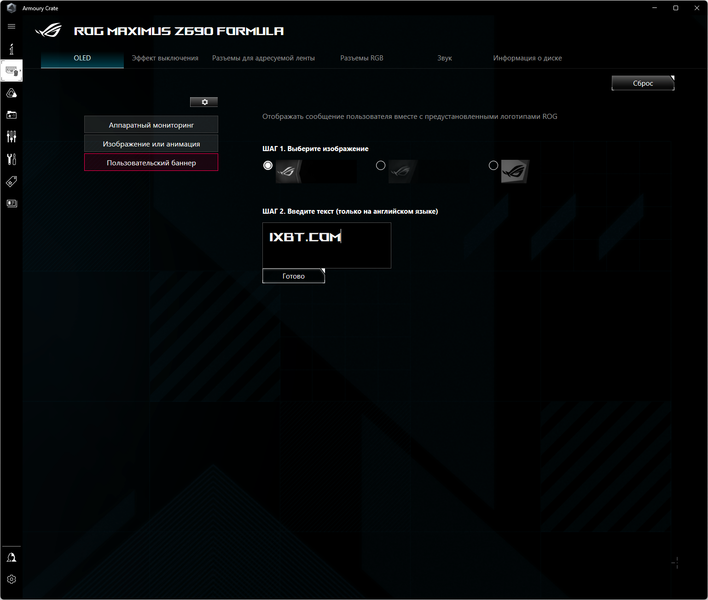Click the banner text field with IXBT.COM
Image resolution: width=708 pixels, height=600 pixels.
(x=327, y=245)
